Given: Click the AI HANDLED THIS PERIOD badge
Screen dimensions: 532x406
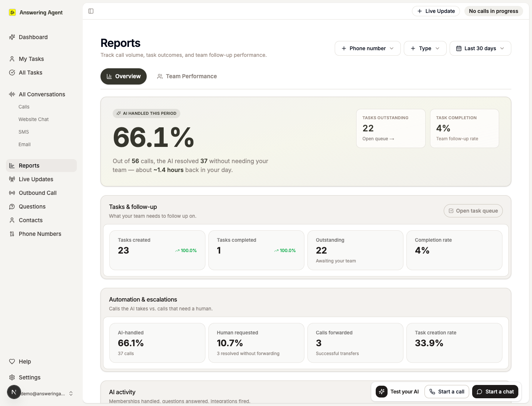Looking at the screenshot, I should [146, 113].
